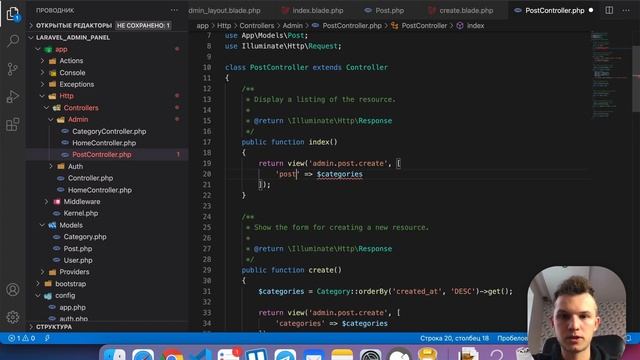Click the НЕ СОХРАНЕНО: 1 badge
The height and width of the screenshot is (360, 640).
[143, 25]
